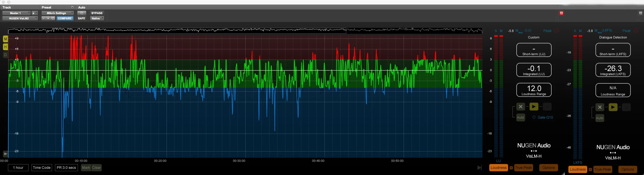
Task: Change the 1 hour history range
Action: coord(18,168)
